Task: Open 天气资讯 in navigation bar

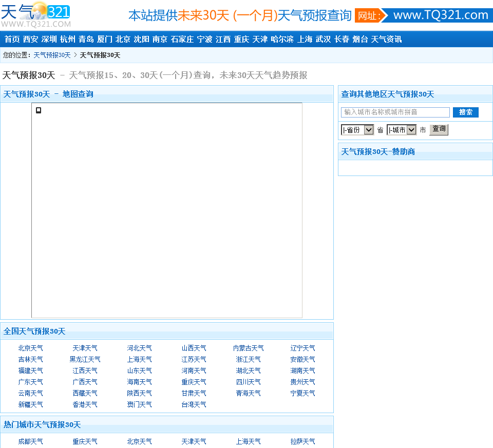Action: coord(387,40)
